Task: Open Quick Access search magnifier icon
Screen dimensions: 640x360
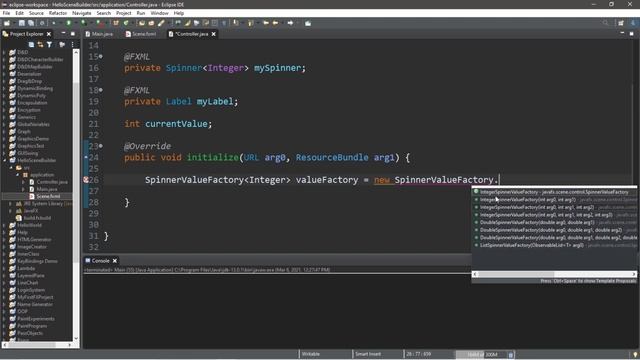Action: click(606, 23)
